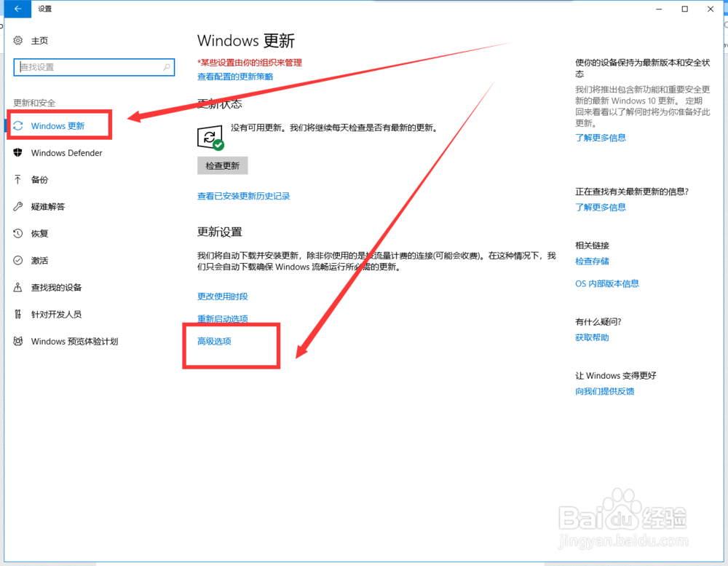Open 恢复 recovery section

point(39,234)
